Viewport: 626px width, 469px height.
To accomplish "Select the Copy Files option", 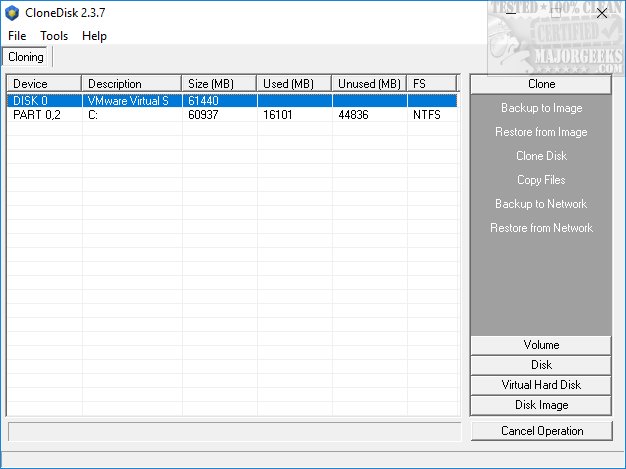I will point(541,180).
